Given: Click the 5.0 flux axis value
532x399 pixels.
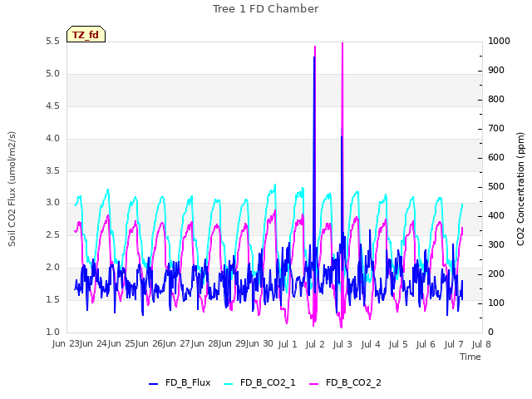Looking at the screenshot, I should click(x=52, y=74).
